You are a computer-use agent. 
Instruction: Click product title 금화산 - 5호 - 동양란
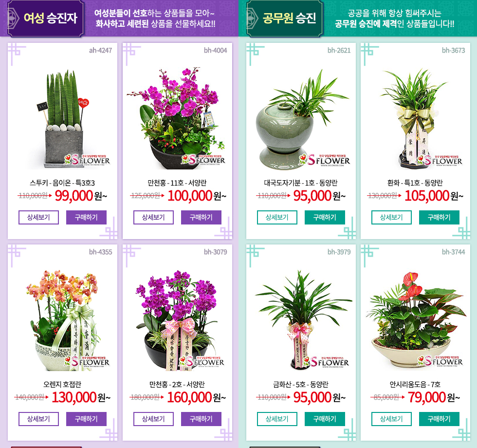301,384
